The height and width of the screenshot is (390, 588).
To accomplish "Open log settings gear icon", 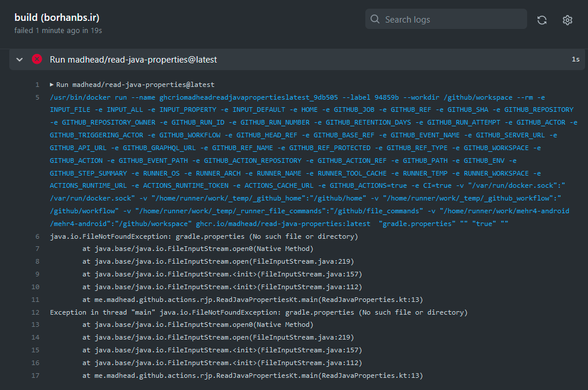I will point(567,20).
